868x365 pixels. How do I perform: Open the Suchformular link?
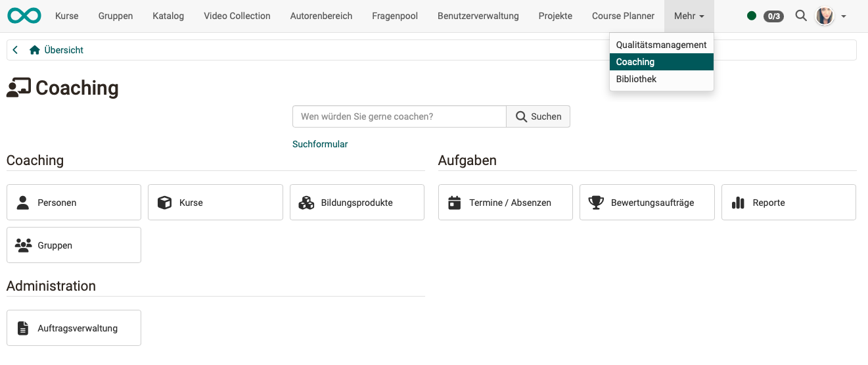(320, 144)
